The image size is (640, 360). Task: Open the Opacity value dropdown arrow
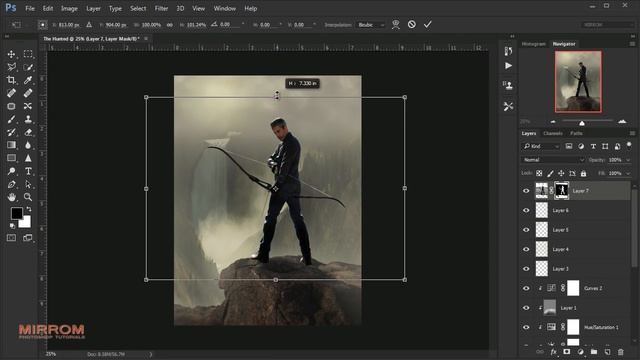pos(628,160)
